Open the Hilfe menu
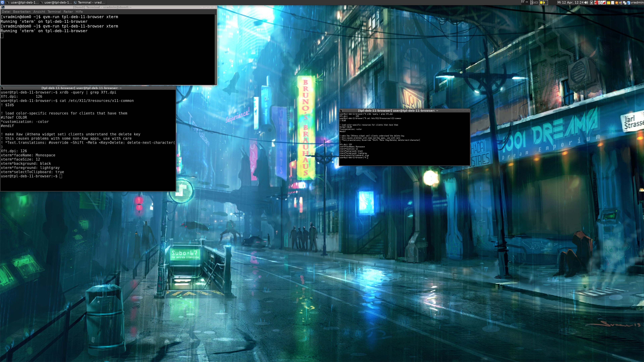 pos(79,12)
